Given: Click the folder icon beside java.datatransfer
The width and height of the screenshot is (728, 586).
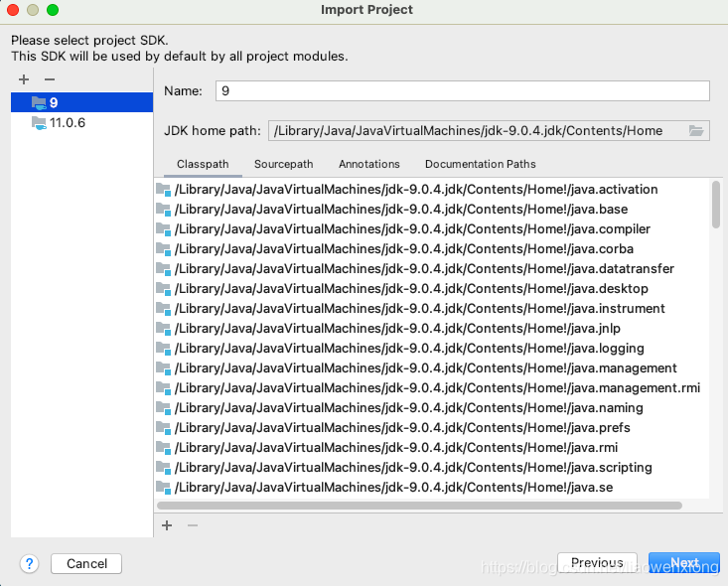Looking at the screenshot, I should coord(164,269).
